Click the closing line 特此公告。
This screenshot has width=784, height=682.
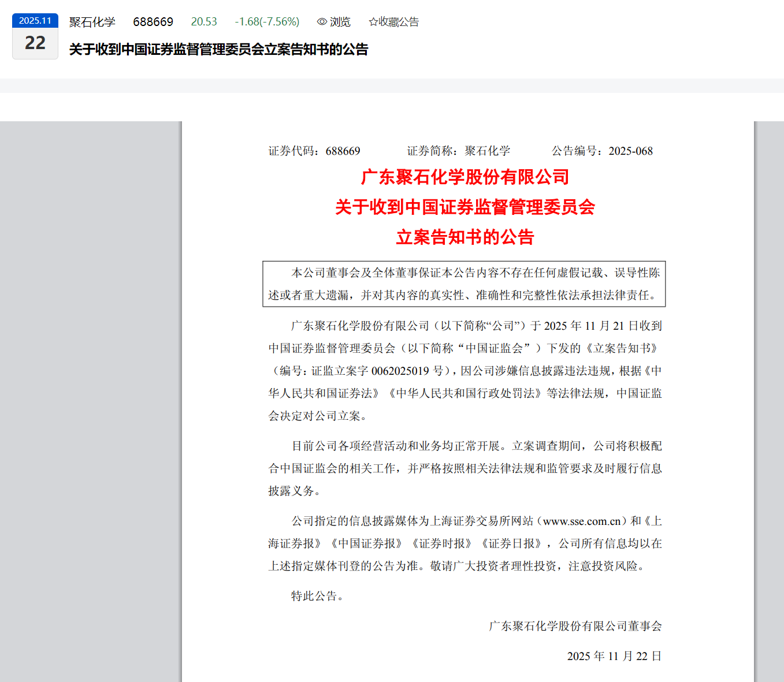point(318,596)
